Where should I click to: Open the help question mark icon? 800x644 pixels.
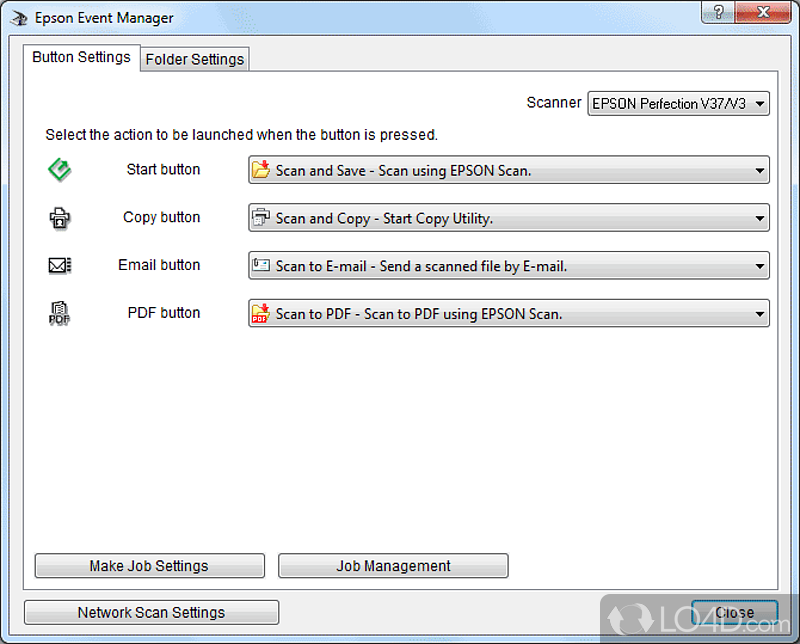click(717, 12)
